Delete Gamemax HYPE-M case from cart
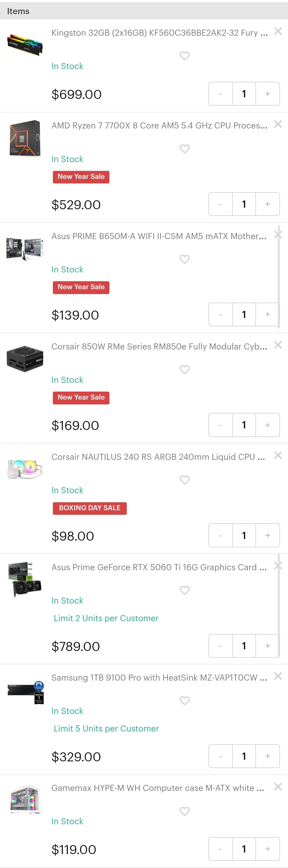 coord(278,786)
